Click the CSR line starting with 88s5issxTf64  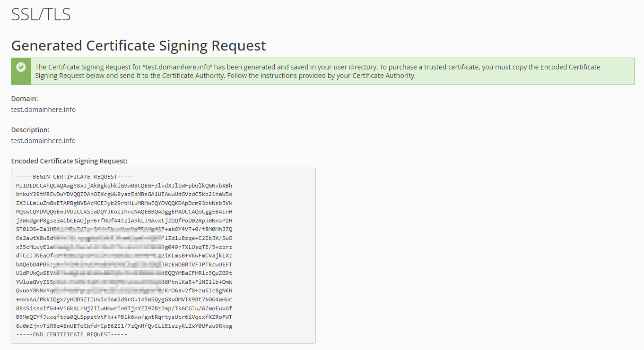click(x=124, y=308)
